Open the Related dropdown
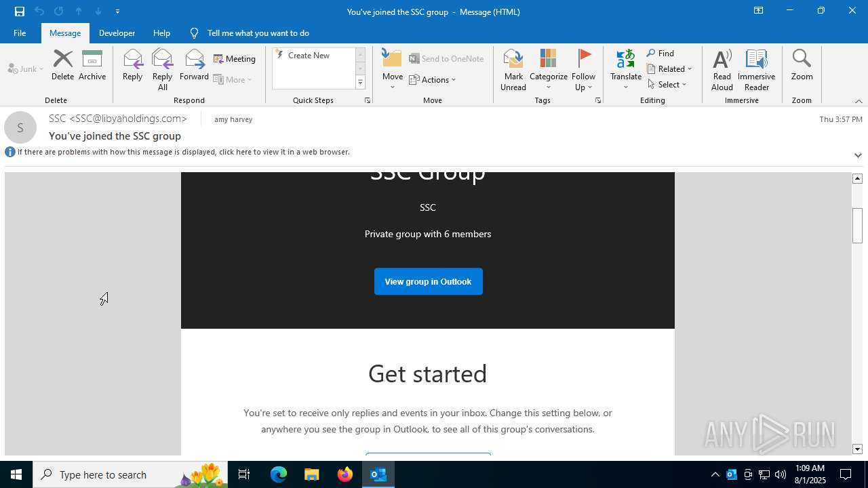The height and width of the screenshot is (488, 868). pos(669,69)
